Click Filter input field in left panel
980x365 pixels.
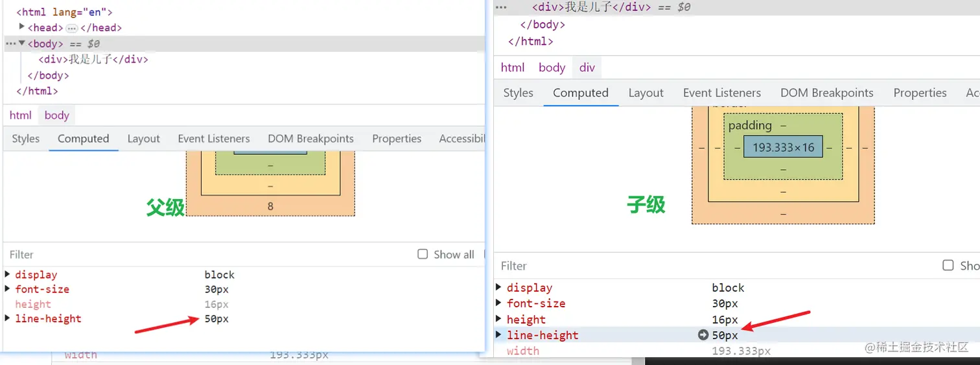click(x=207, y=254)
